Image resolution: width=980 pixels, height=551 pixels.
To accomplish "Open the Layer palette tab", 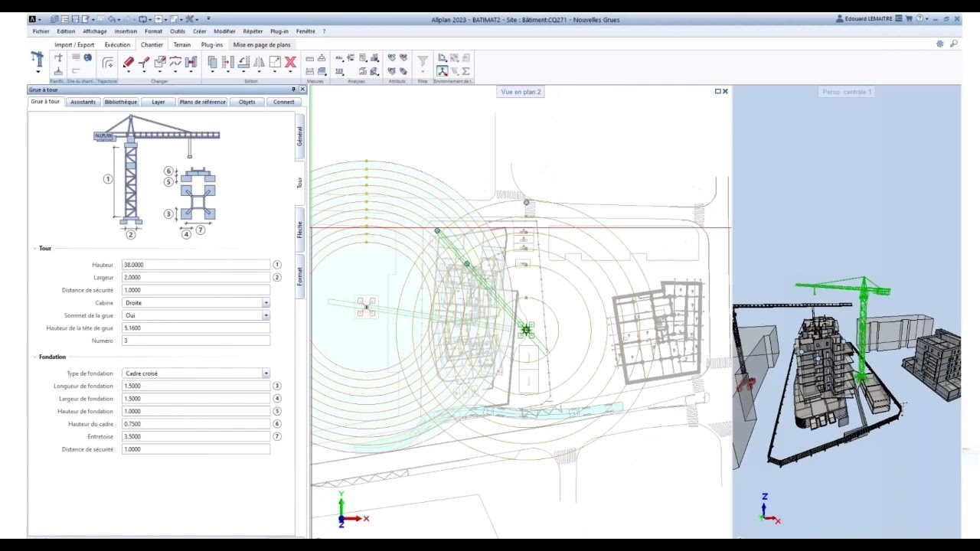I will tap(158, 102).
